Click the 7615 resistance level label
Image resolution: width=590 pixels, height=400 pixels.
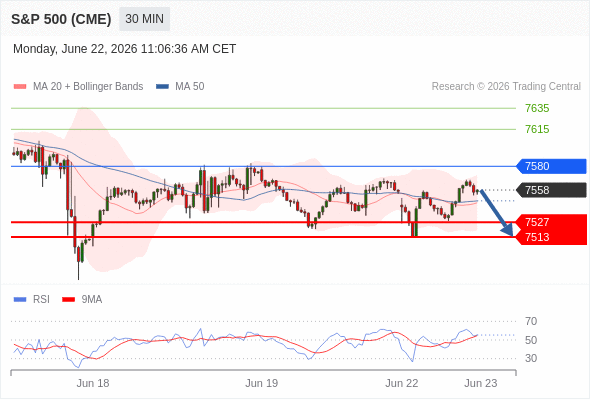pos(537,129)
